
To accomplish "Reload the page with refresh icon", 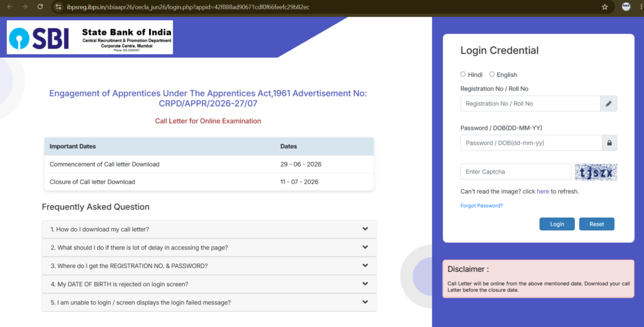I will click(40, 6).
